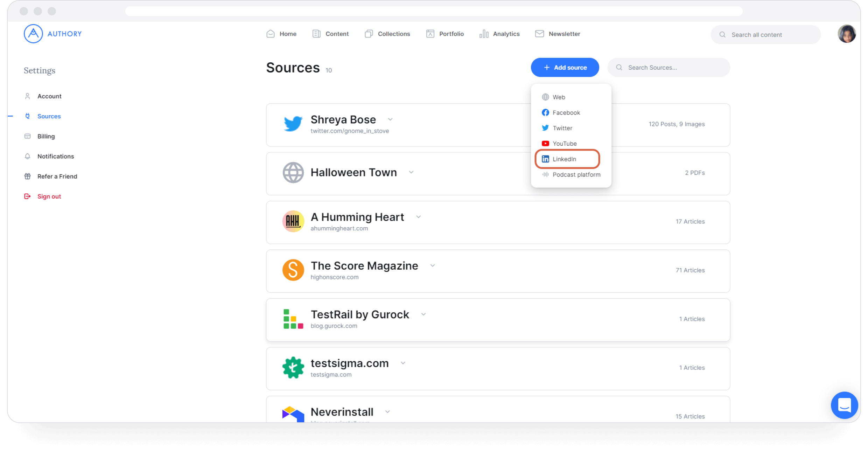Click the Sign out exit icon
This screenshot has width=868, height=458.
(28, 196)
